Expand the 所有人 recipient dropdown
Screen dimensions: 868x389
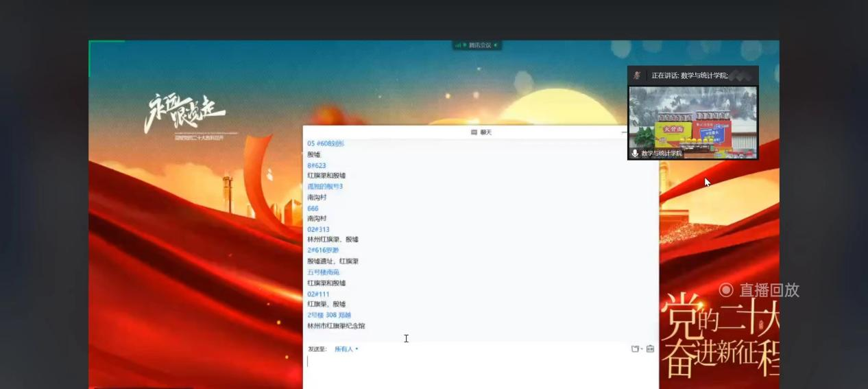(346, 349)
